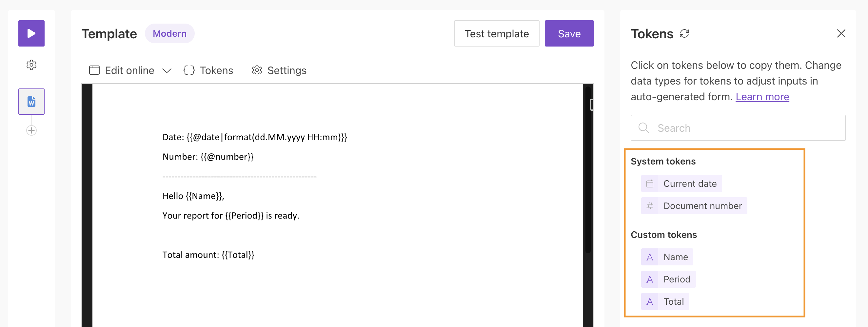Add a new step with plus icon
The image size is (868, 327).
(31, 130)
